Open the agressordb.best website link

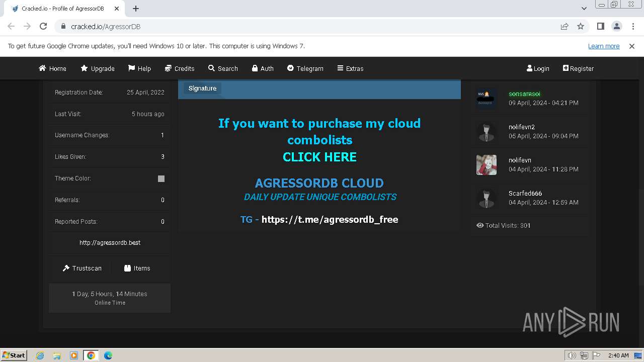(x=110, y=242)
